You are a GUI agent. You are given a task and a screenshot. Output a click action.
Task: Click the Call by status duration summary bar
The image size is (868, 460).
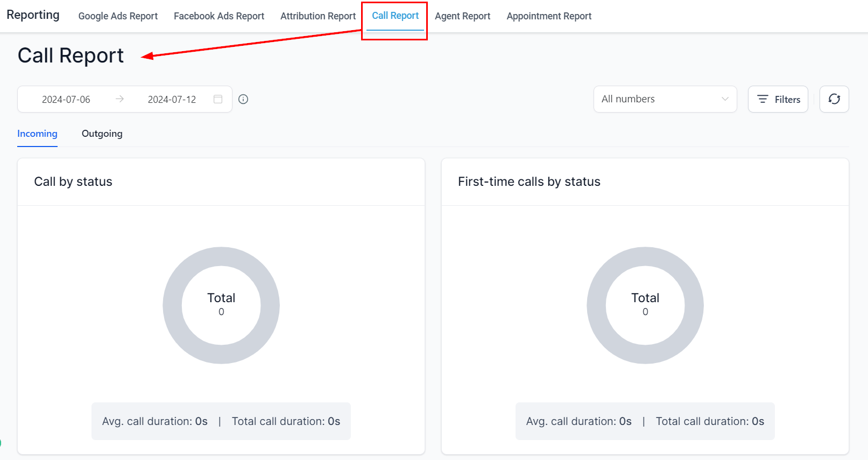[221, 421]
